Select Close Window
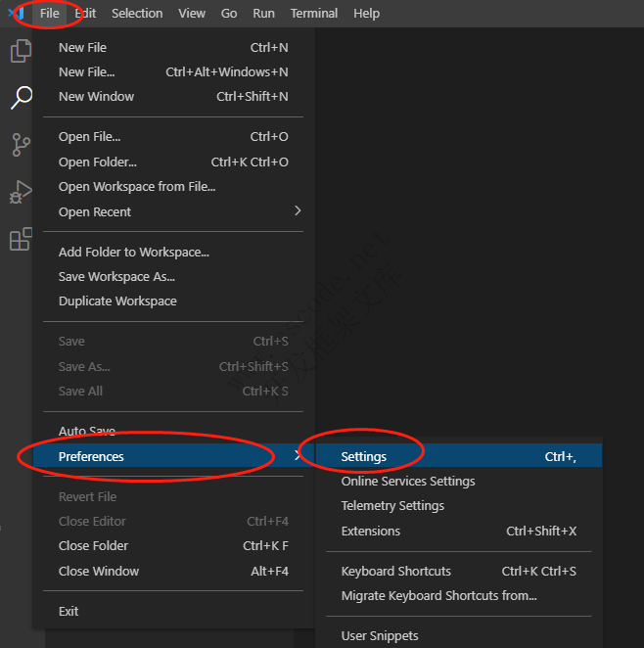This screenshot has height=648, width=644. click(x=173, y=571)
